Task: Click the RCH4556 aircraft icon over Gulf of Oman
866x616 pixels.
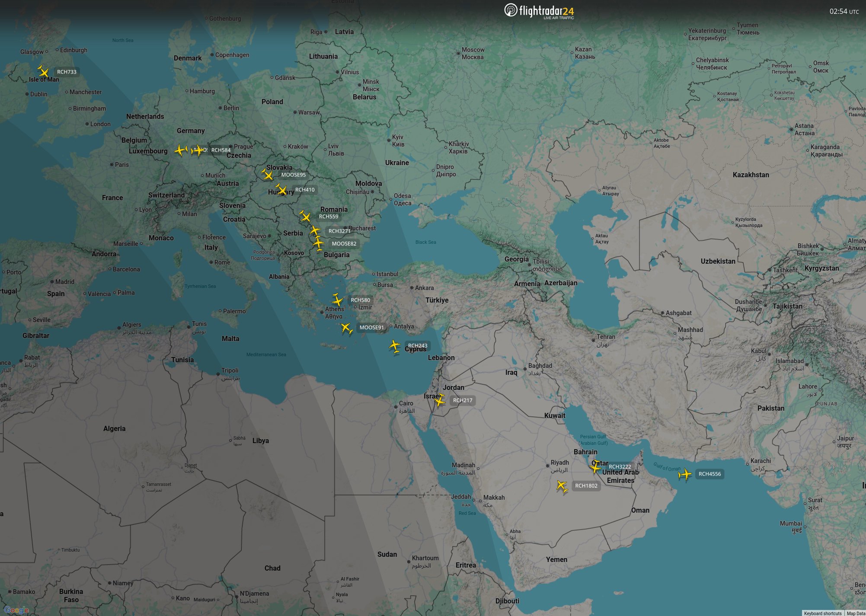Action: pos(685,474)
